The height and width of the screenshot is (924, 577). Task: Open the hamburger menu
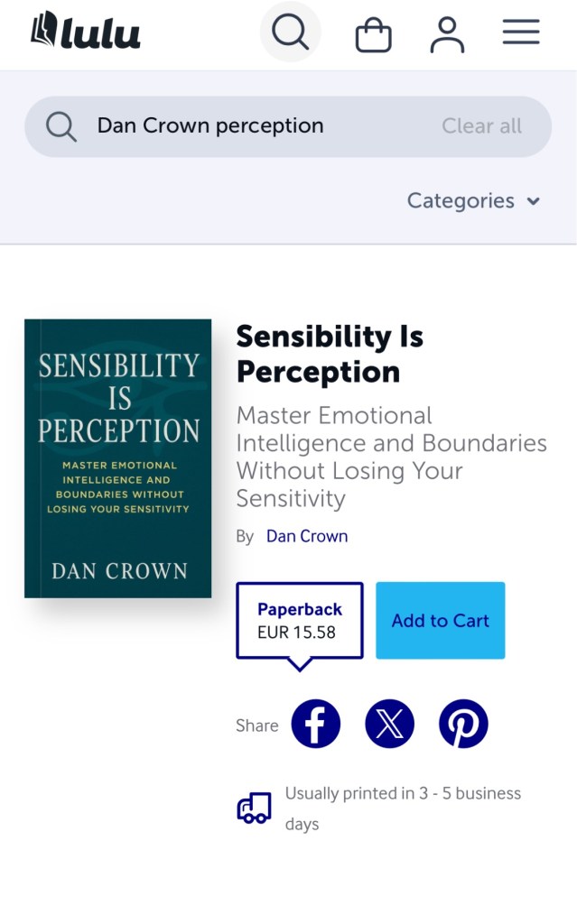coord(521,32)
